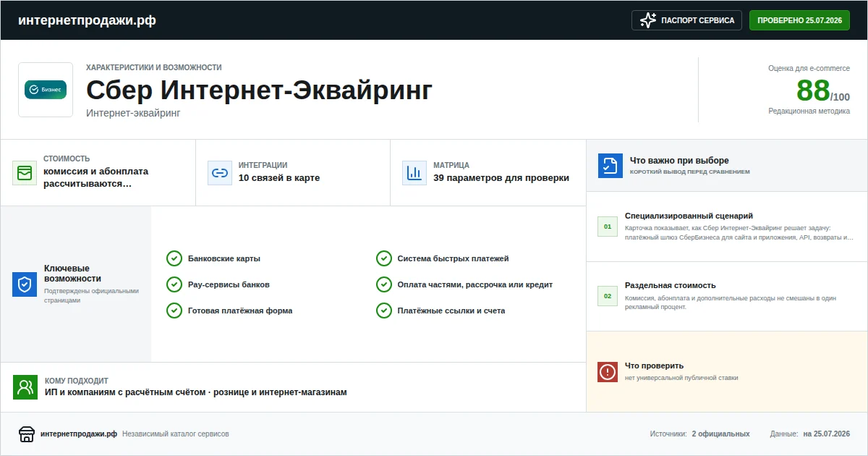This screenshot has height=456, width=868.
Task: Click the 2 официальных sources value
Action: pos(720,434)
